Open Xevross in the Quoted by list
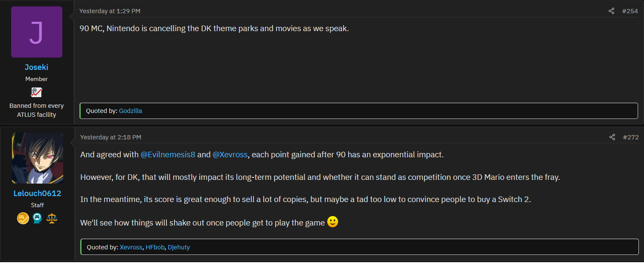Image resolution: width=644 pixels, height=263 pixels. pyautogui.click(x=131, y=247)
